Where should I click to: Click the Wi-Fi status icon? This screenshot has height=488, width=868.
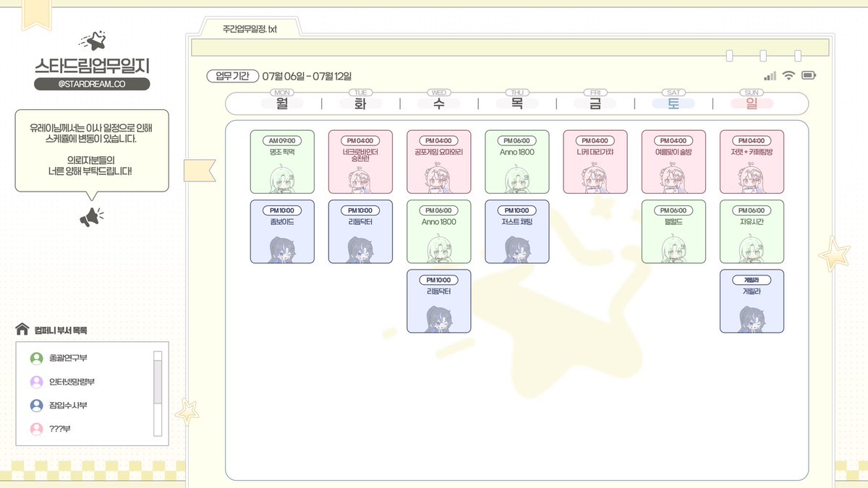coord(788,75)
